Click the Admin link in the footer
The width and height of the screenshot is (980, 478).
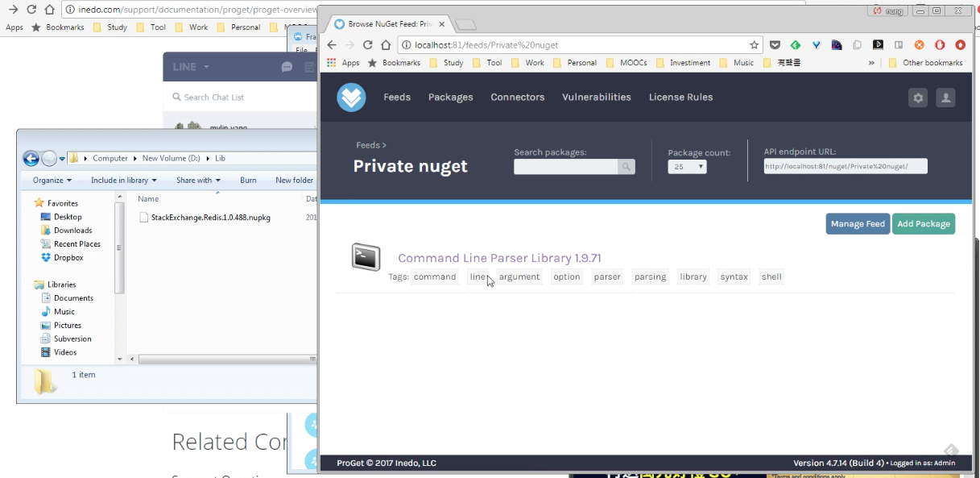point(945,463)
